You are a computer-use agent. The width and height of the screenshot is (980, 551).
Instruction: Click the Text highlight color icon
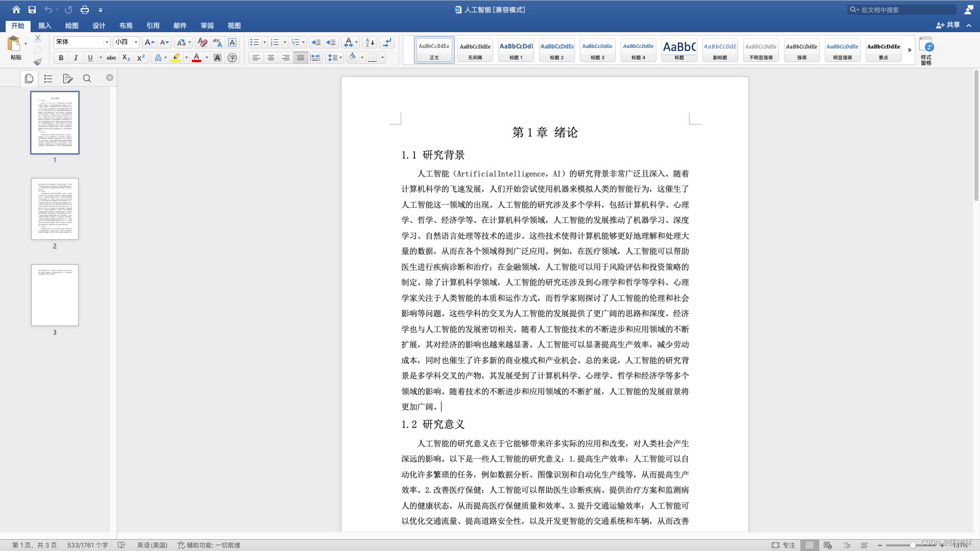pos(176,57)
